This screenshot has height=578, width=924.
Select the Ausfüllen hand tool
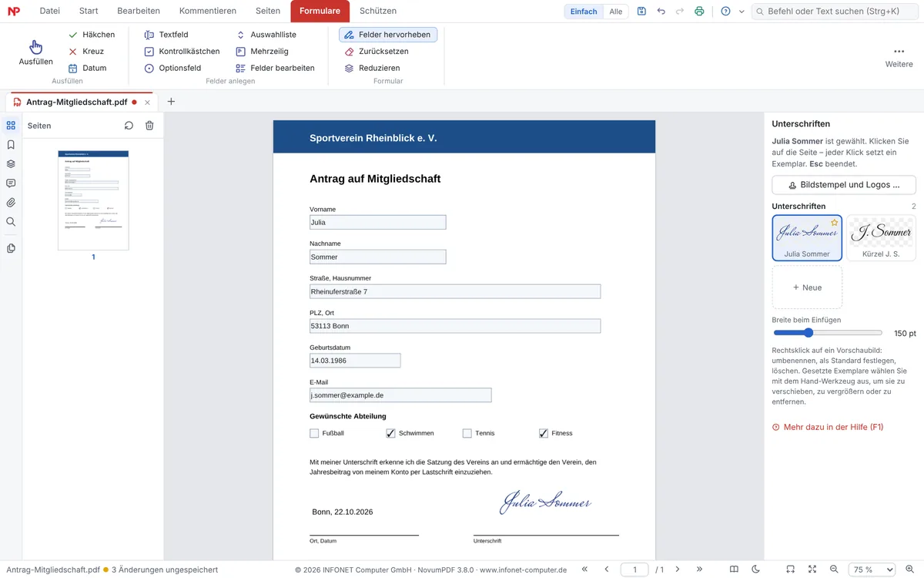[35, 52]
